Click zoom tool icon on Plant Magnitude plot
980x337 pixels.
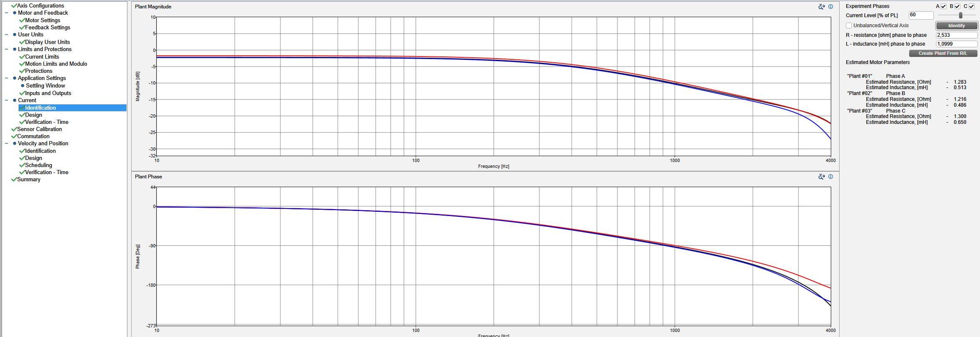tap(821, 7)
